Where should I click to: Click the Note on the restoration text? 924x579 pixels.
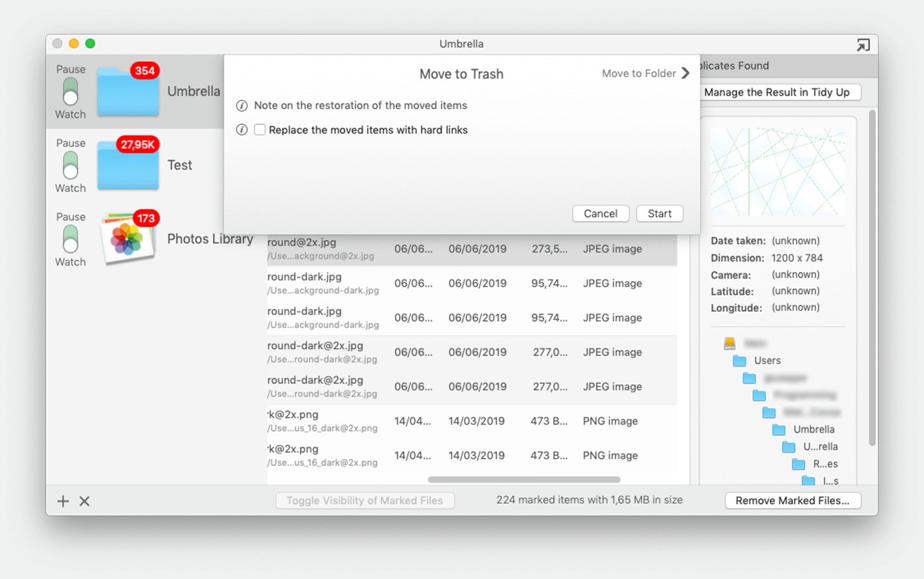[x=360, y=105]
